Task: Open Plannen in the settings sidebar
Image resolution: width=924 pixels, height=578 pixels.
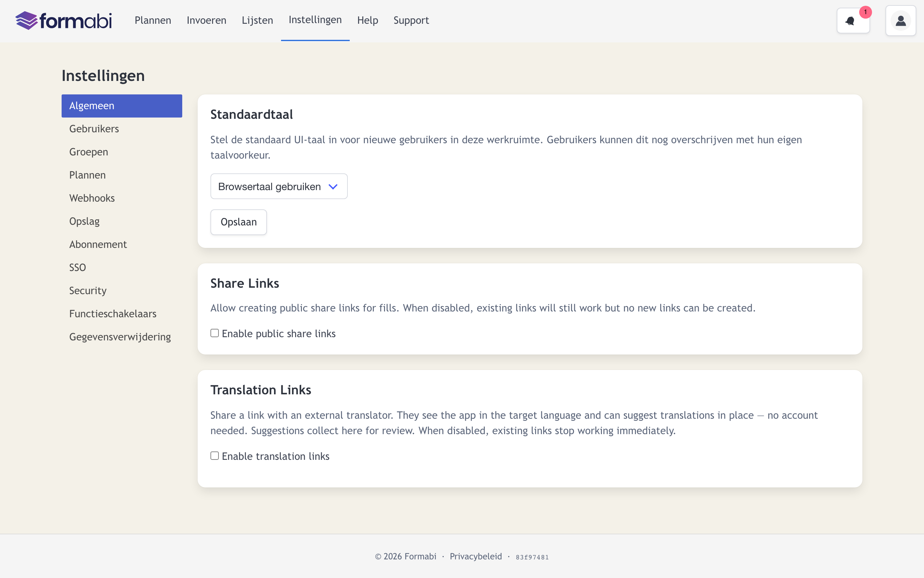Action: click(122, 175)
